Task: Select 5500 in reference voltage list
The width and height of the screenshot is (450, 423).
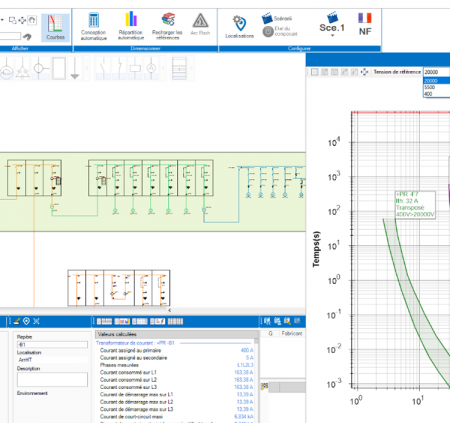Action: [437, 87]
